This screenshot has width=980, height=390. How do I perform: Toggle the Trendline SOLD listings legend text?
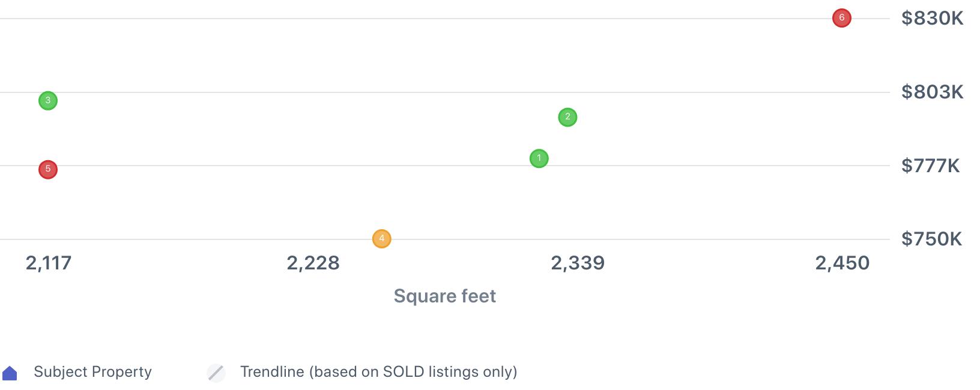[x=378, y=372]
